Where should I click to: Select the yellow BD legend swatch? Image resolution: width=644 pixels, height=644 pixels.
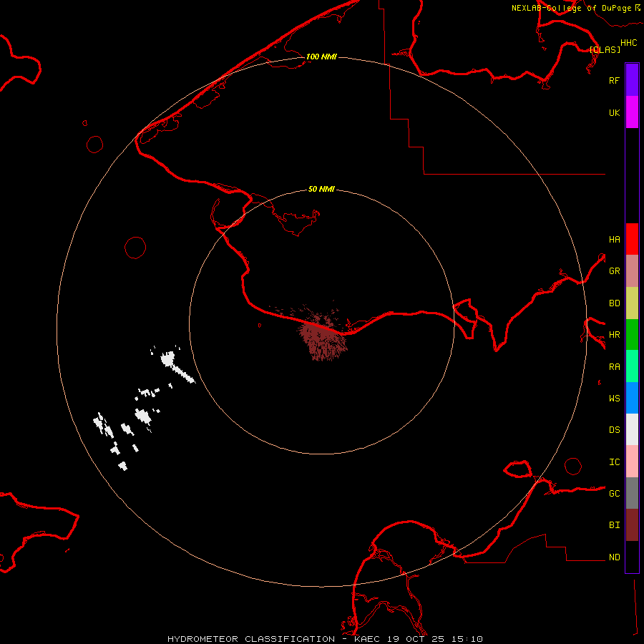[x=632, y=303]
